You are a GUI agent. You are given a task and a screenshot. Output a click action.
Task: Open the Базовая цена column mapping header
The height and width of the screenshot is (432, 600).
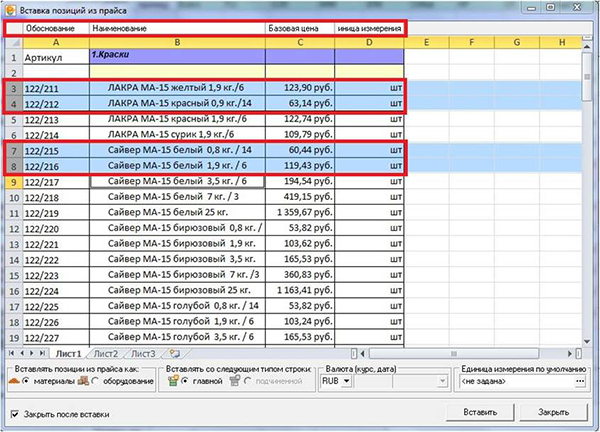300,28
